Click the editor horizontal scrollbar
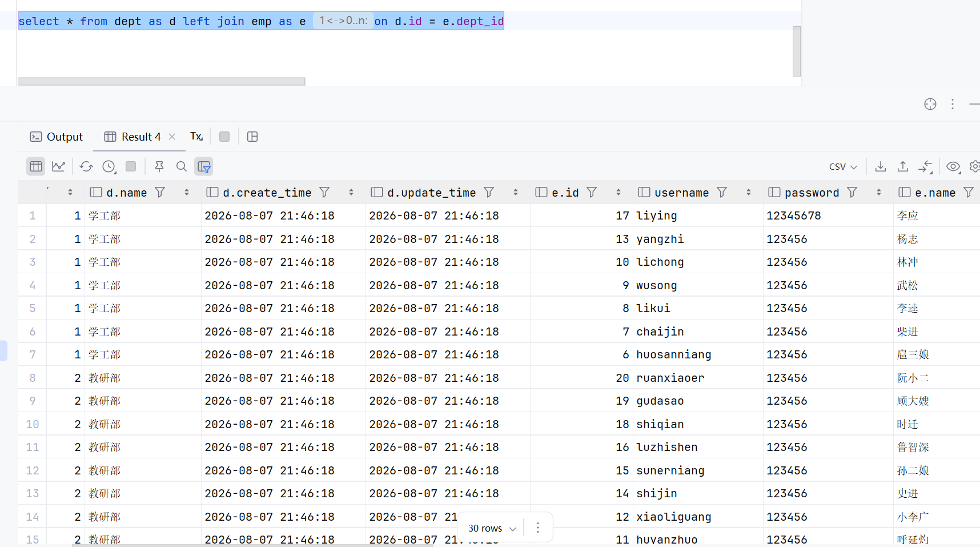The image size is (980, 547). [x=162, y=81]
